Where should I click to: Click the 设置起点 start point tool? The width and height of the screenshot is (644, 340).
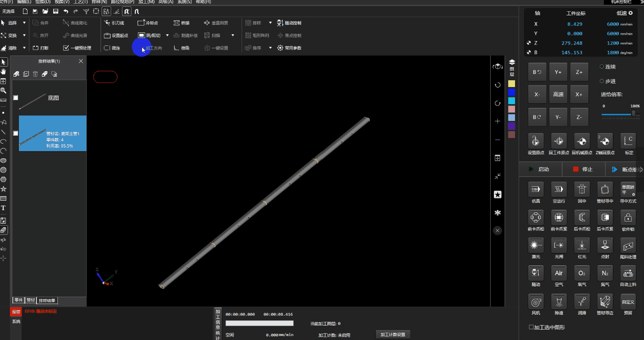116,35
